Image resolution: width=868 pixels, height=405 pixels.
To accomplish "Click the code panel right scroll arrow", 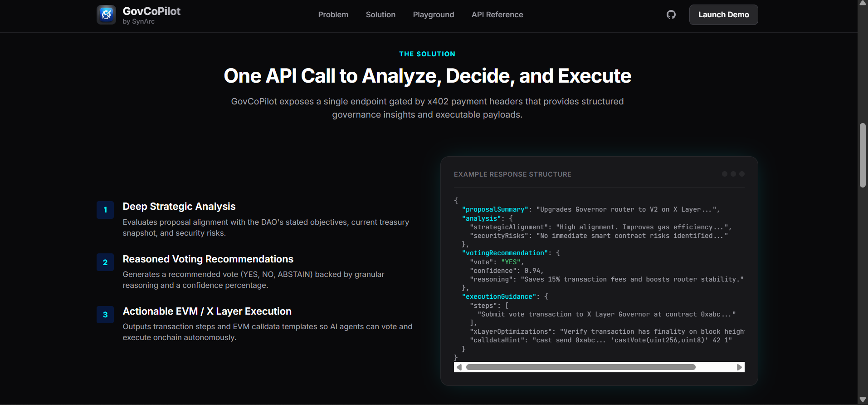I will click(740, 367).
